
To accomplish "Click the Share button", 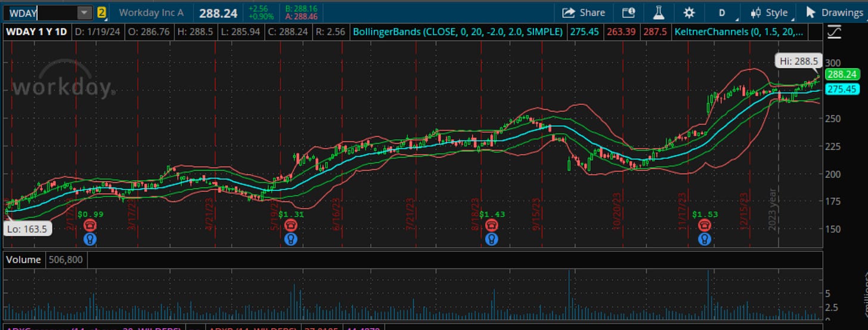I will (x=584, y=13).
